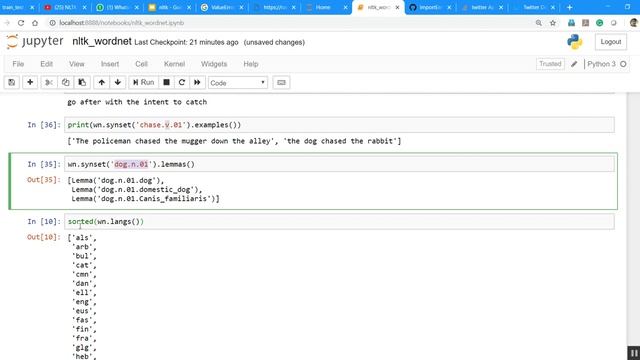Screen dimensions: 640x360
Task: Open the Widgets menu
Action: pos(214,64)
